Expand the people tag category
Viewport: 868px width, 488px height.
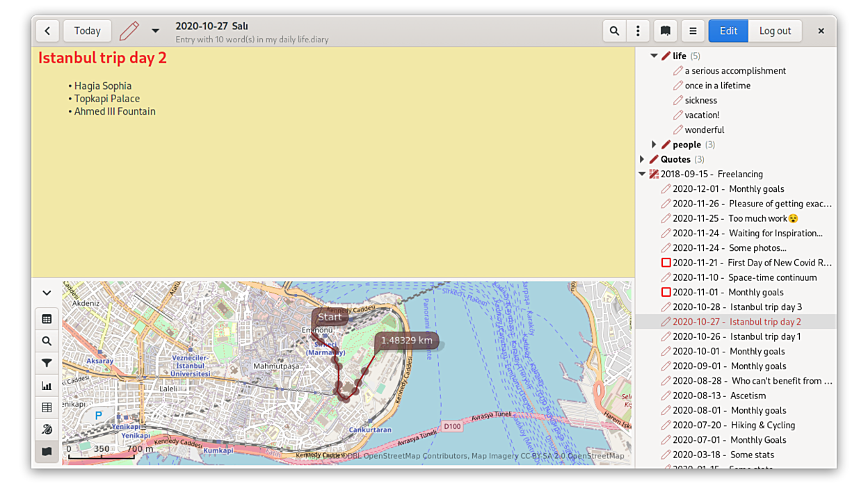tap(654, 145)
